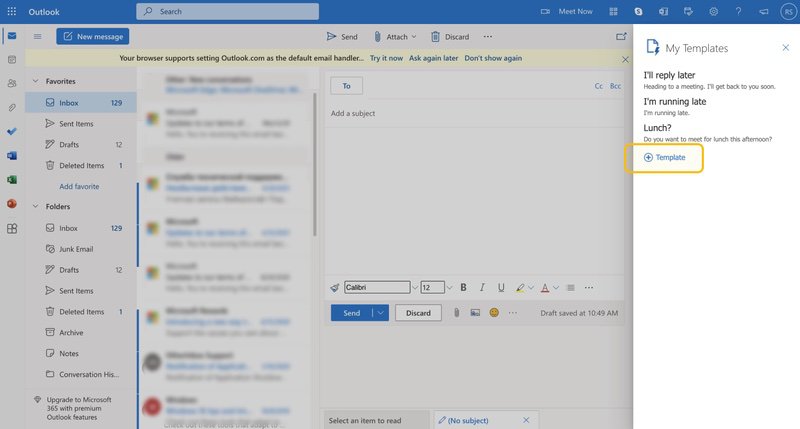Click the 'Try it now' link
The image size is (800, 429).
point(386,58)
